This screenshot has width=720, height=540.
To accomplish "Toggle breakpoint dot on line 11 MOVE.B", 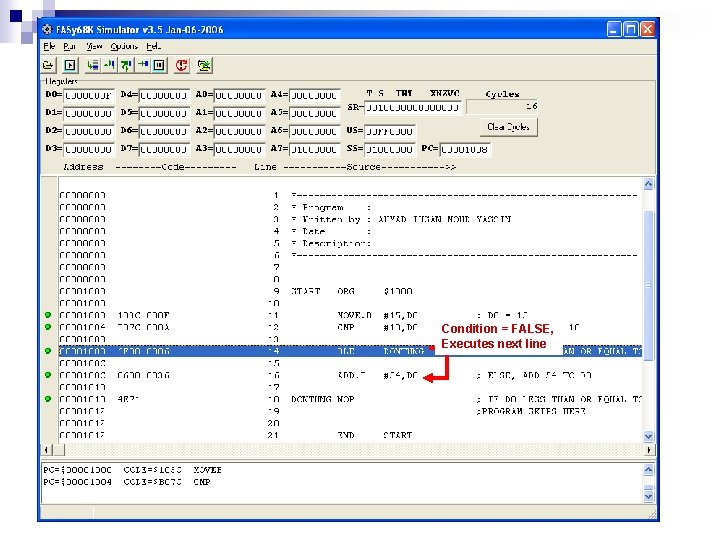I will click(x=48, y=315).
